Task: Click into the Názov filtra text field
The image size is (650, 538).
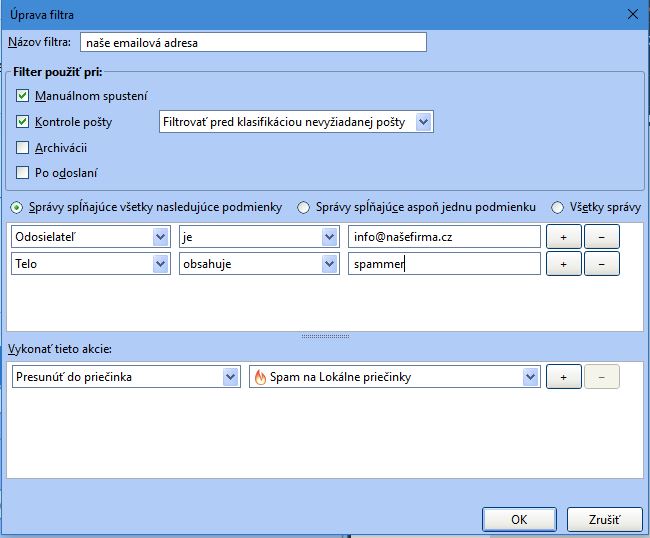Action: 253,42
